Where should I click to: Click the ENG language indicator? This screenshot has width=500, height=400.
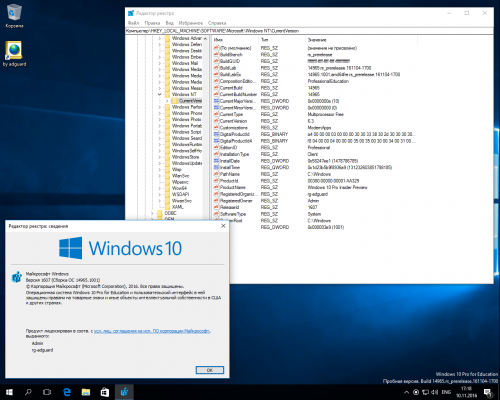coord(446,392)
